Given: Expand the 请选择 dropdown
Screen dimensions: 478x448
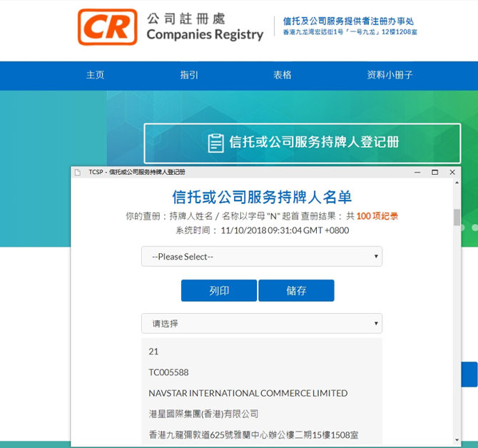Looking at the screenshot, I should [261, 324].
